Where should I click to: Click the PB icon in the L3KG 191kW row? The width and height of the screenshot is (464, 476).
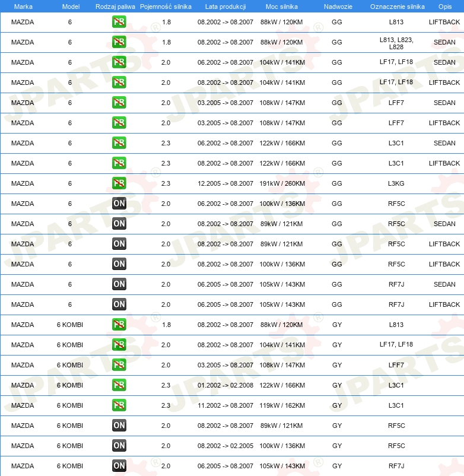pyautogui.click(x=119, y=183)
